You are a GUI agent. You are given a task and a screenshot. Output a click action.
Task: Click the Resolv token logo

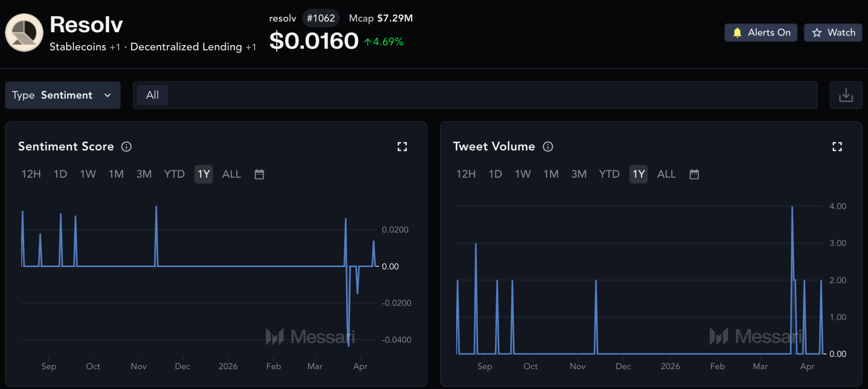point(24,33)
